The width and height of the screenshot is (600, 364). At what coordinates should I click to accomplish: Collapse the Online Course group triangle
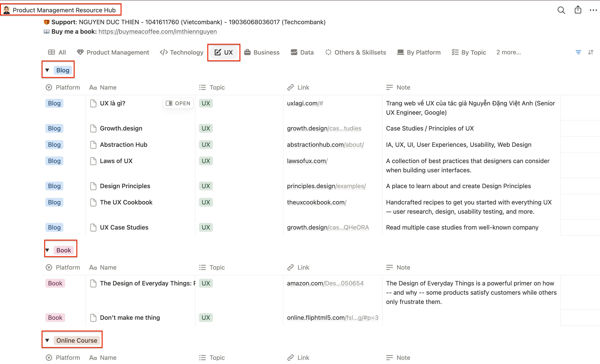click(x=47, y=340)
